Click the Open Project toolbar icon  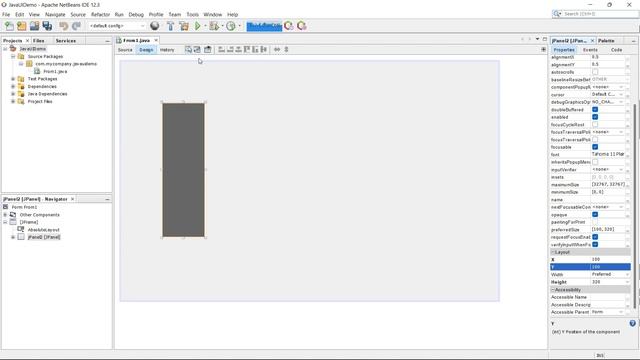tap(34, 26)
